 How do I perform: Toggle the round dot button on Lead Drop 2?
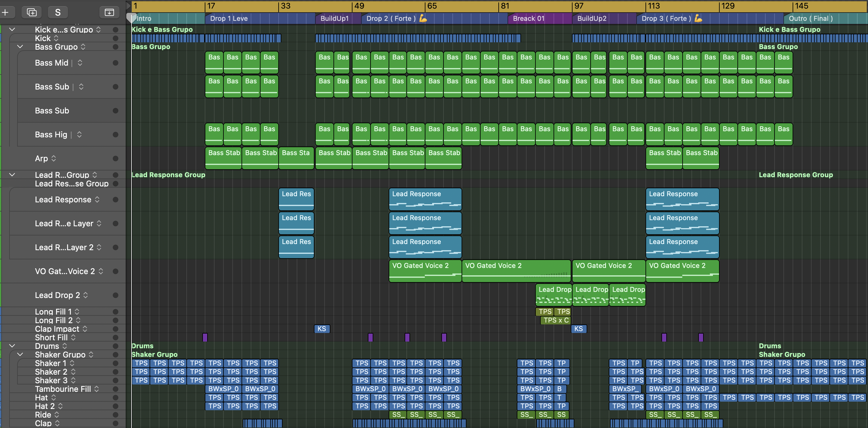116,295
